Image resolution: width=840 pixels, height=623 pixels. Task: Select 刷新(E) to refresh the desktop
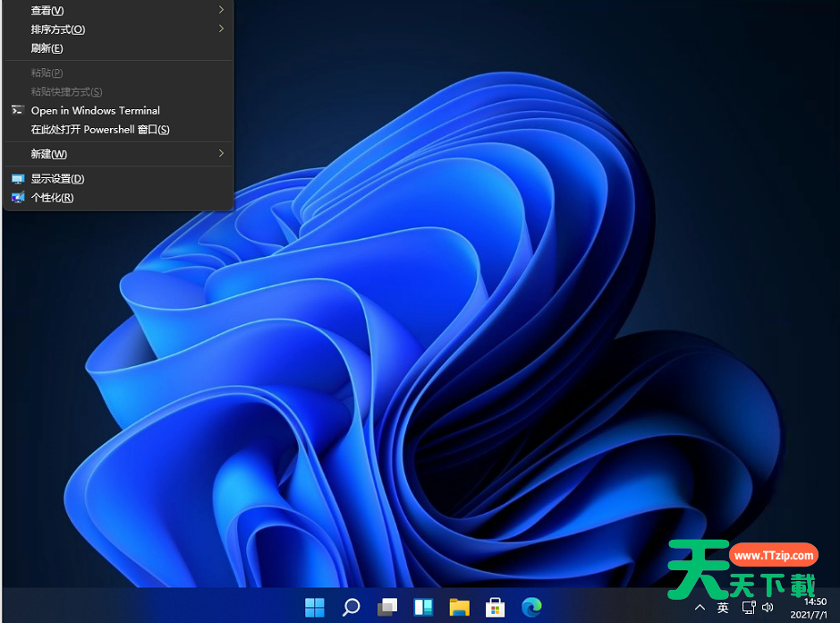[47, 48]
